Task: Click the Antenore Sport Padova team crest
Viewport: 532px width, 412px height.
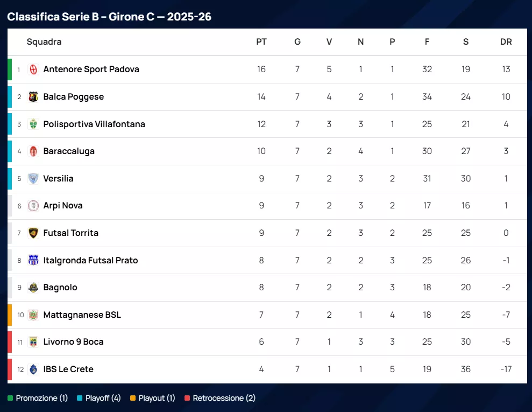Action: click(x=33, y=69)
